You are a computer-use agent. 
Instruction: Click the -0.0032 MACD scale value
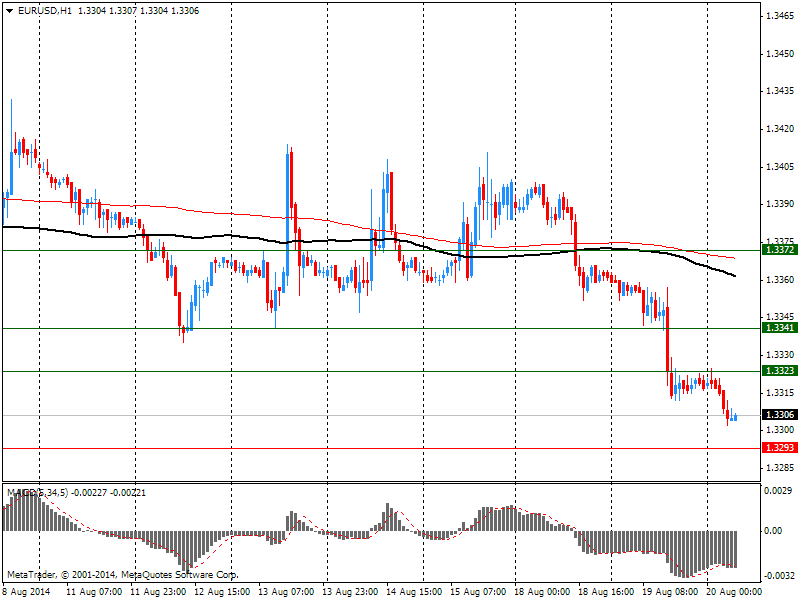click(778, 576)
